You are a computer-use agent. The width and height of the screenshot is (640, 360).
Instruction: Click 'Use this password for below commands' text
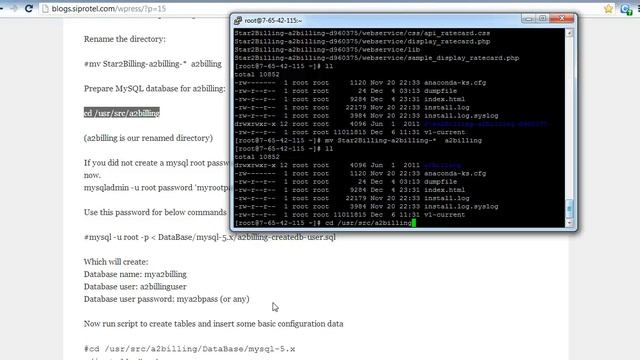click(155, 212)
